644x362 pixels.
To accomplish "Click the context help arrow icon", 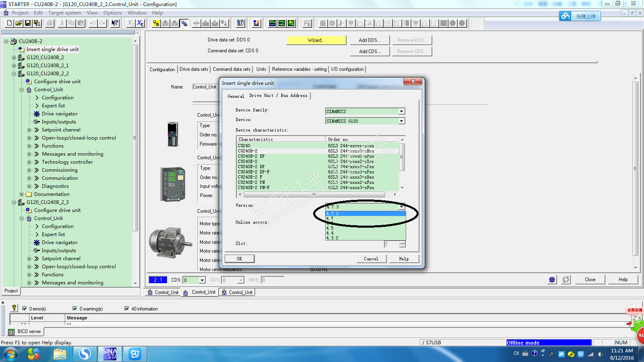I will pos(115,23).
